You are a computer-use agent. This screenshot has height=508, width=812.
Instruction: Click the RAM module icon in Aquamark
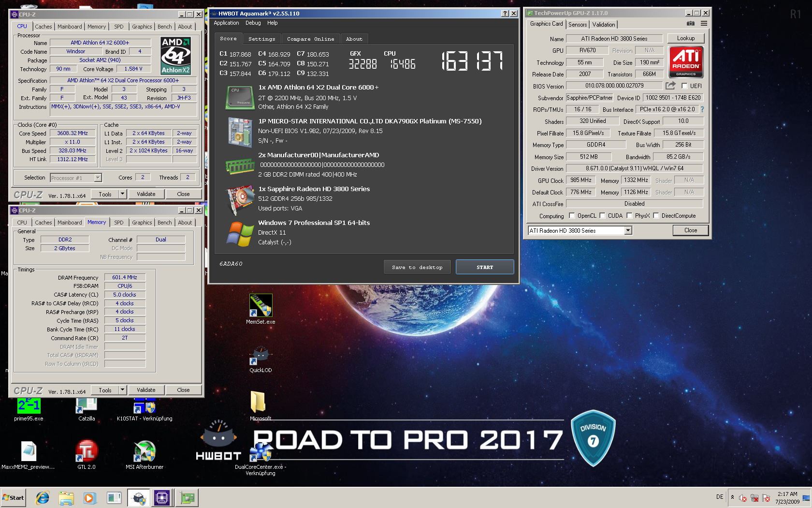click(x=240, y=167)
